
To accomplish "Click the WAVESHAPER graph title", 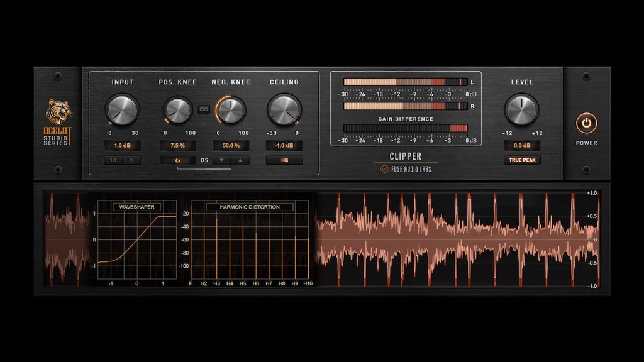I will 136,207.
